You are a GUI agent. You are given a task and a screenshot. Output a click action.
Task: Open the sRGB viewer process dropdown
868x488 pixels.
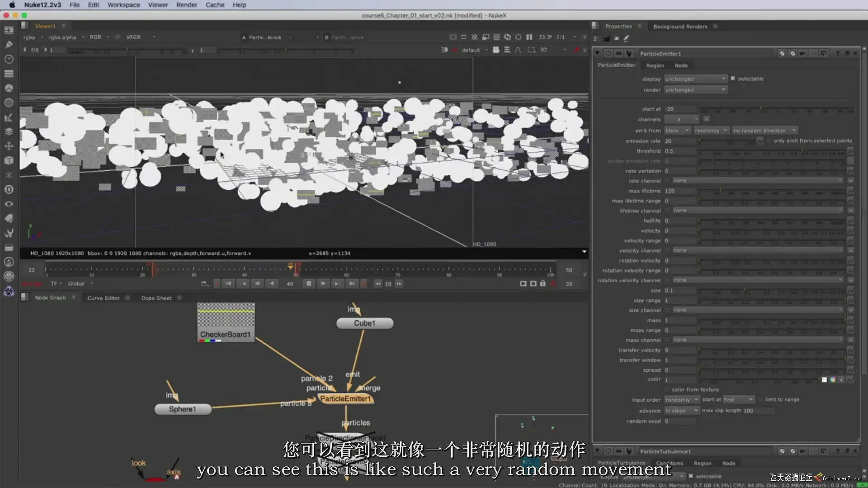141,38
